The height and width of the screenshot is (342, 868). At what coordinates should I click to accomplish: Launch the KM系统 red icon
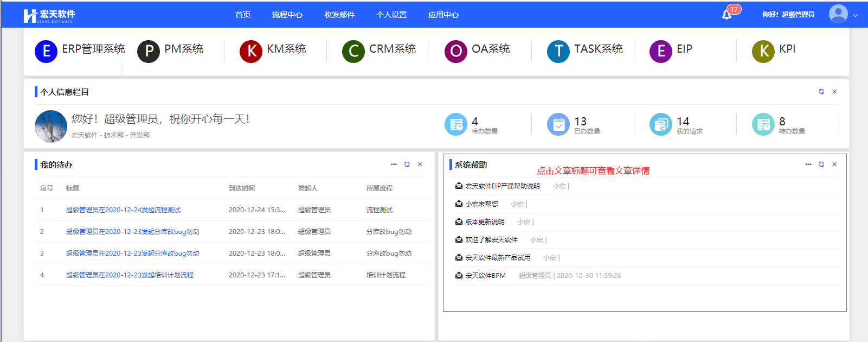(251, 52)
